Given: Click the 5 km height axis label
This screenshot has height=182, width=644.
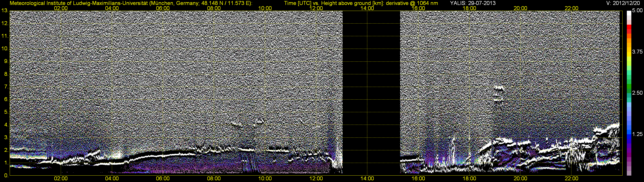Looking at the screenshot, I should (x=6, y=112).
